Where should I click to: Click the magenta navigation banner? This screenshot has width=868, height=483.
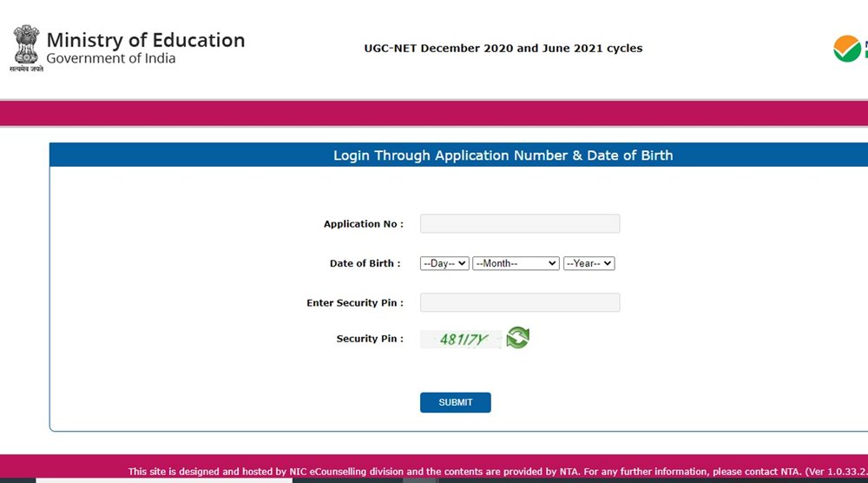click(x=434, y=114)
